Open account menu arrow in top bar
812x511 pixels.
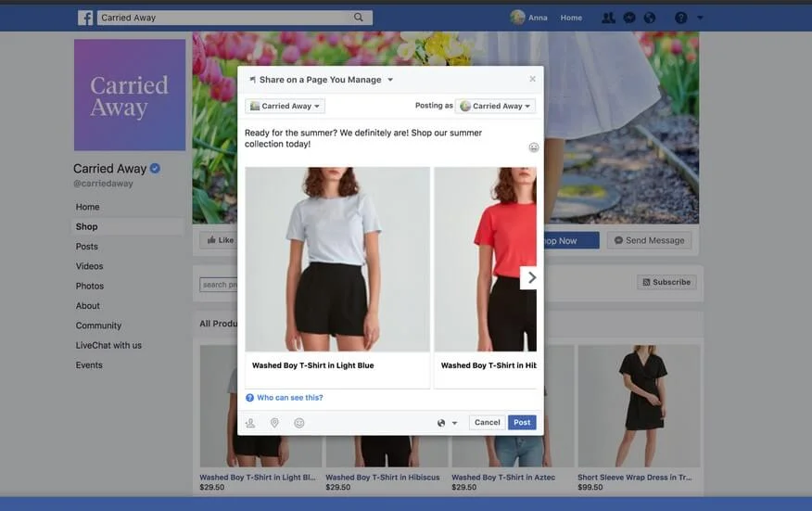pyautogui.click(x=700, y=18)
